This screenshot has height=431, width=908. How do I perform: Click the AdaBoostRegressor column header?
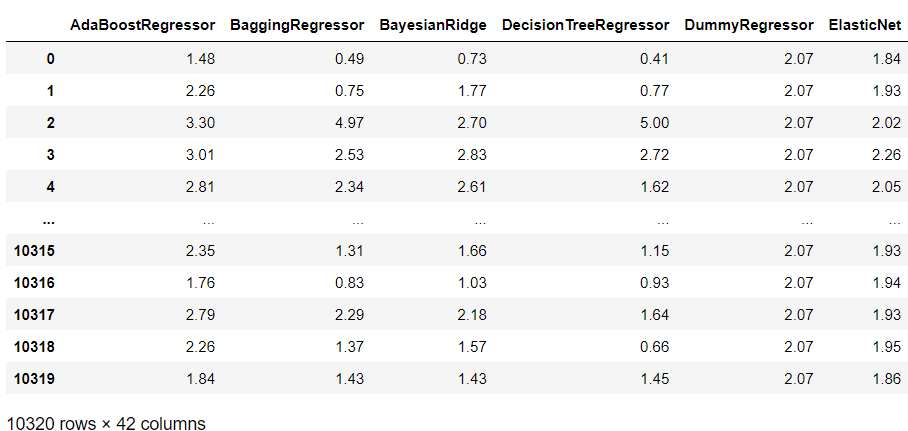coord(142,24)
